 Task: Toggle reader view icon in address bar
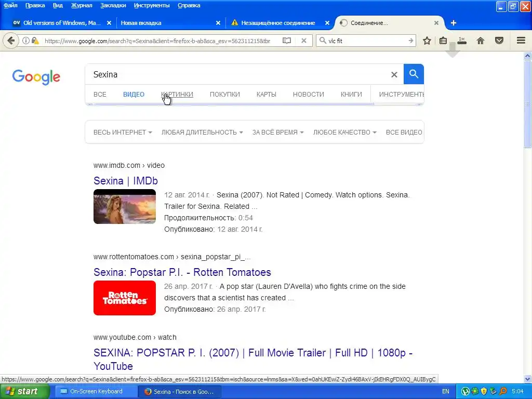[287, 41]
